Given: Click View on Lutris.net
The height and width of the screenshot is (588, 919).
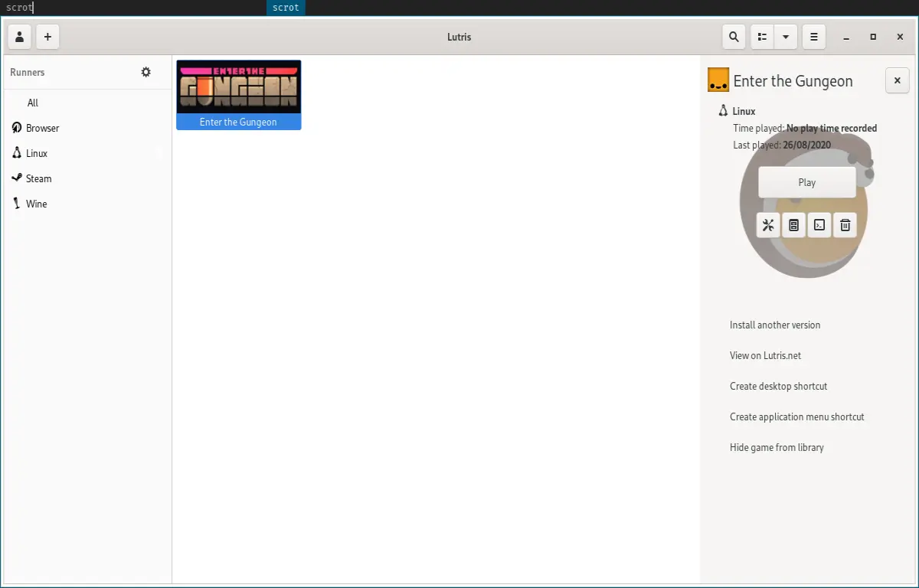Looking at the screenshot, I should 766,355.
